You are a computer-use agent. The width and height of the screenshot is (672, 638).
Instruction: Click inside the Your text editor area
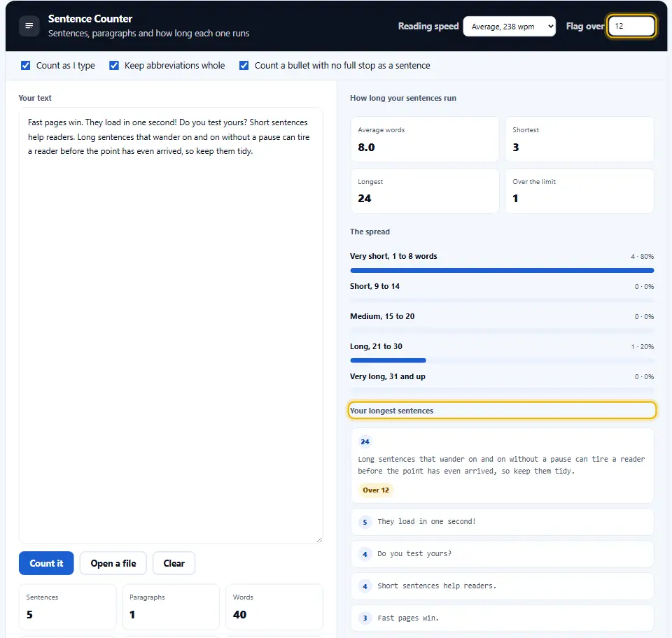[171, 325]
